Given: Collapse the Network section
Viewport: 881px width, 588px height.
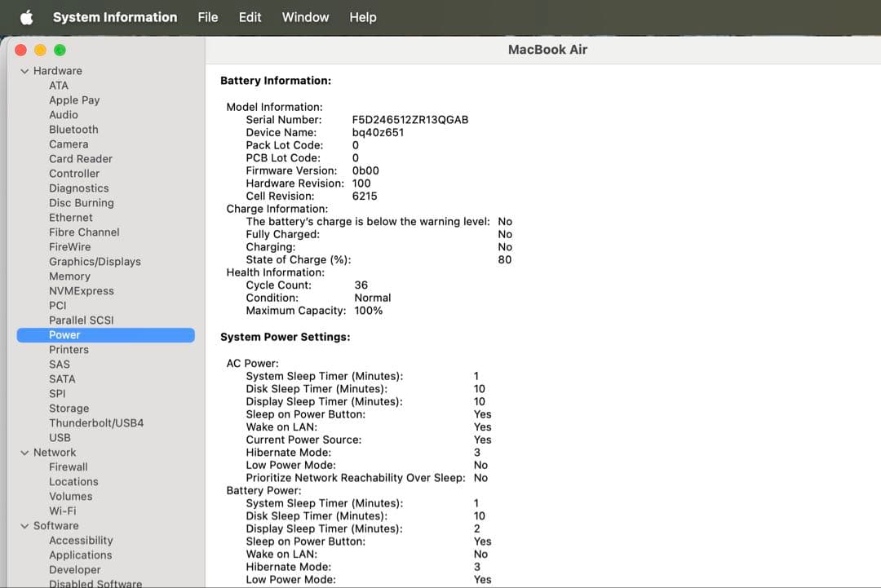Looking at the screenshot, I should [x=24, y=452].
